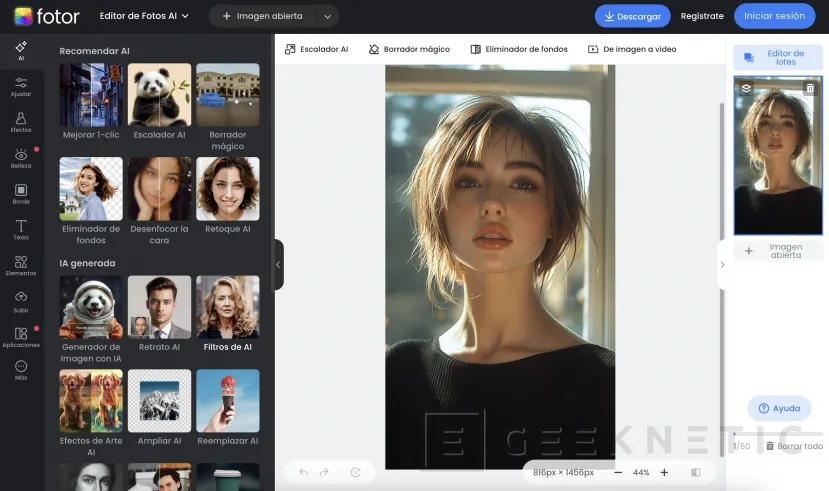Click the 44% zoom level value
This screenshot has height=491, width=829.
pos(641,473)
